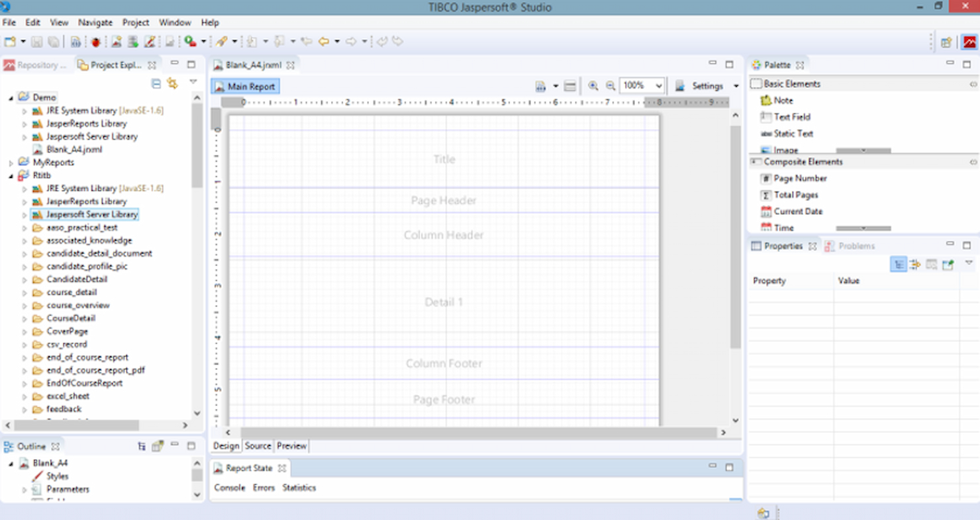Switch to the Source tab
980x520 pixels.
coord(258,446)
